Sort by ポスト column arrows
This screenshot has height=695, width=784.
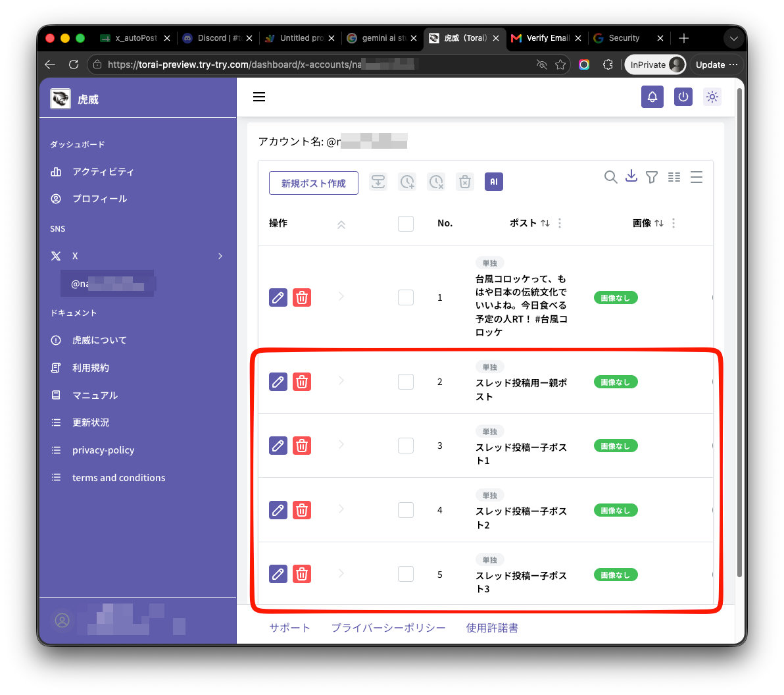pos(545,223)
